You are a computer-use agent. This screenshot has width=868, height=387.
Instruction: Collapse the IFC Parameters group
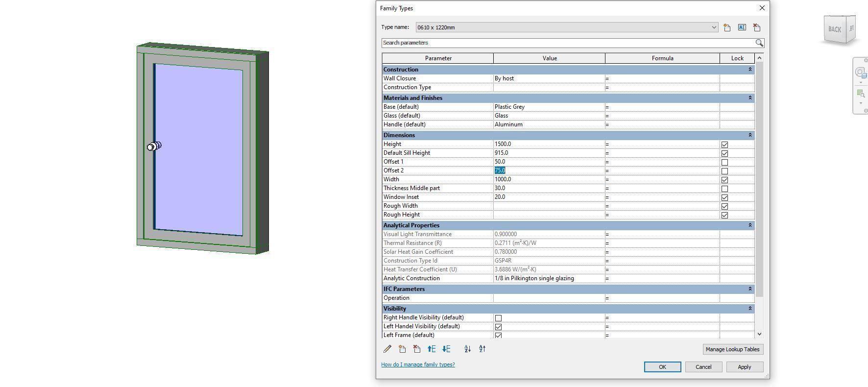tap(749, 289)
